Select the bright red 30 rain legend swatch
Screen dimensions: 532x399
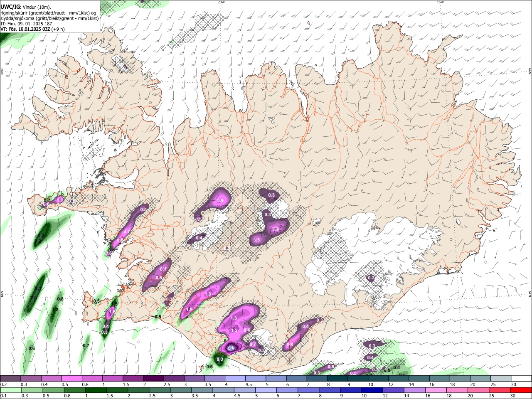click(521, 390)
